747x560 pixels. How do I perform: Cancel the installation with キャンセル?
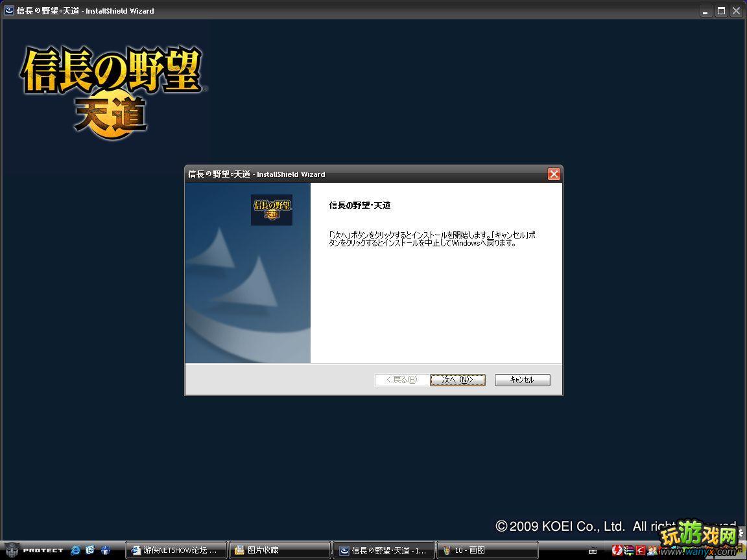click(522, 380)
